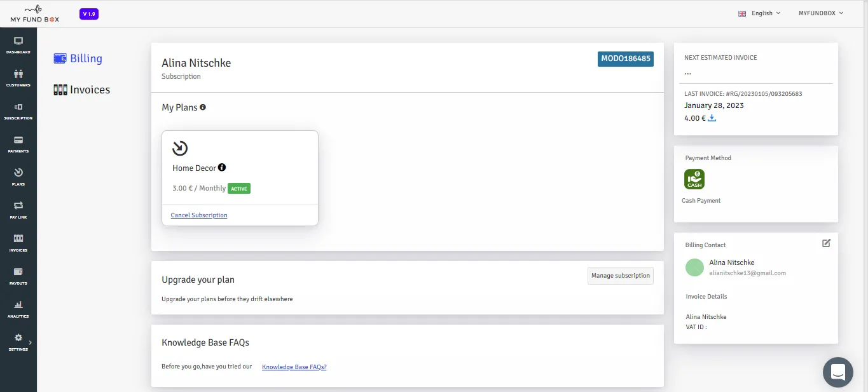Viewport: 868px width, 392px height.
Task: Open the Knowledge Base FAQs link
Action: (x=294, y=367)
